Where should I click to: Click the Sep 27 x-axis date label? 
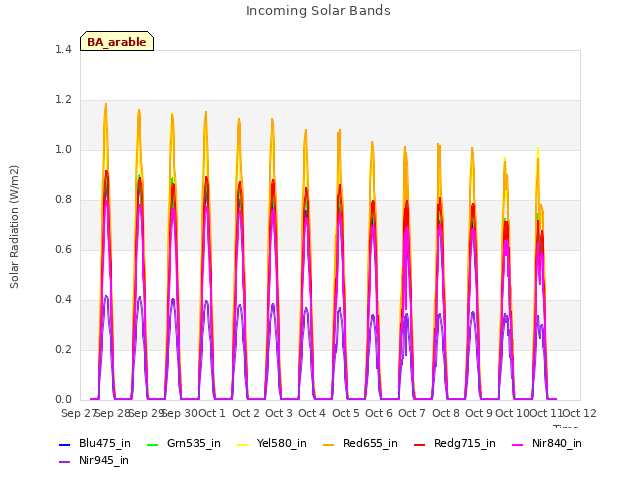coord(79,413)
